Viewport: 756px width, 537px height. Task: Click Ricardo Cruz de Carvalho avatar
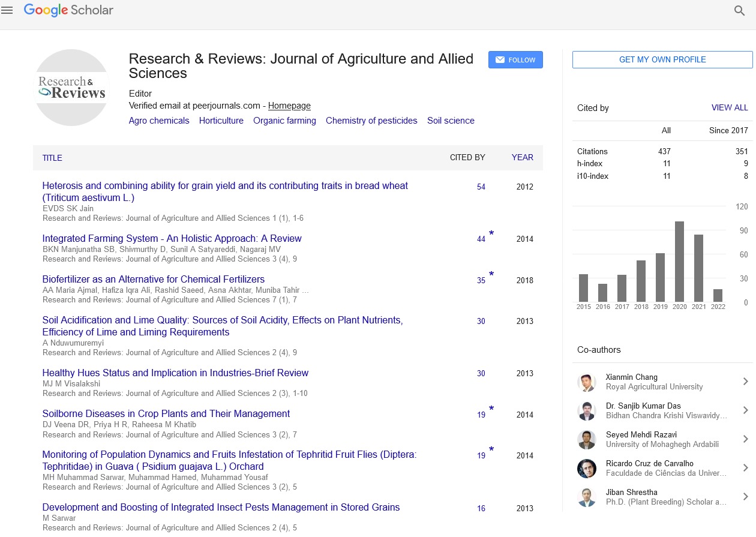click(x=586, y=469)
